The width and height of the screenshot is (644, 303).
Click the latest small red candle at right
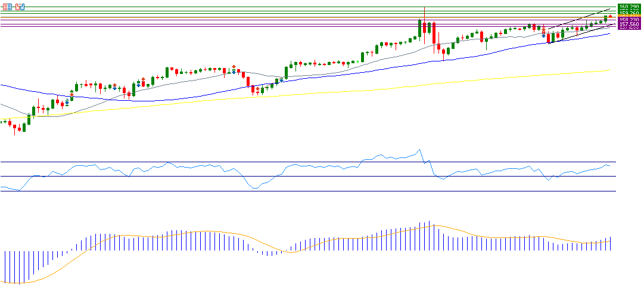(610, 16)
